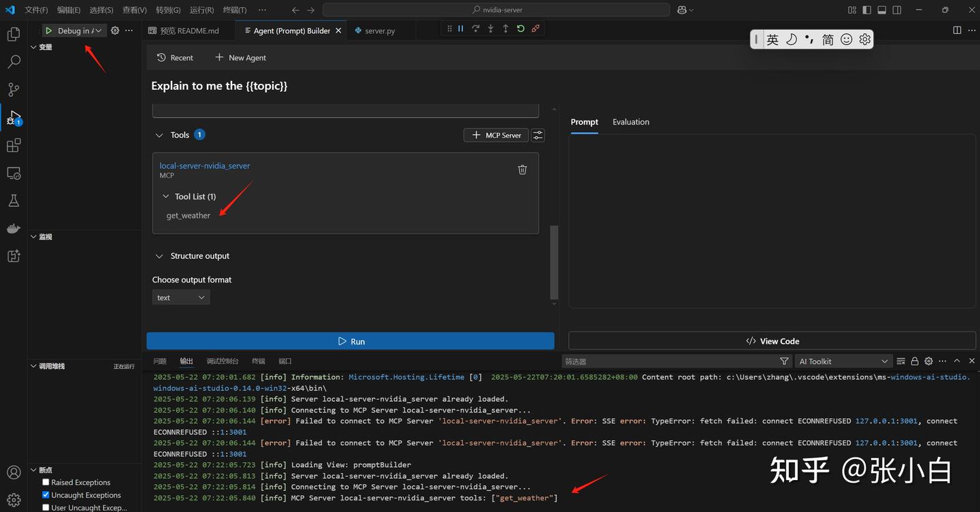This screenshot has width=980, height=512.
Task: Open the Extensions view icon
Action: pos(14,146)
